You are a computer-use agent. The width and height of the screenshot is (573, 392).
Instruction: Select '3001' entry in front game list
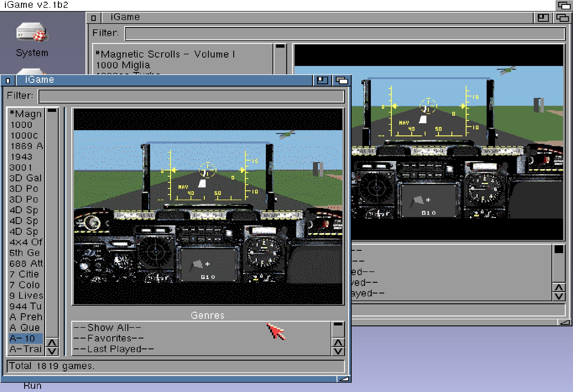point(26,167)
